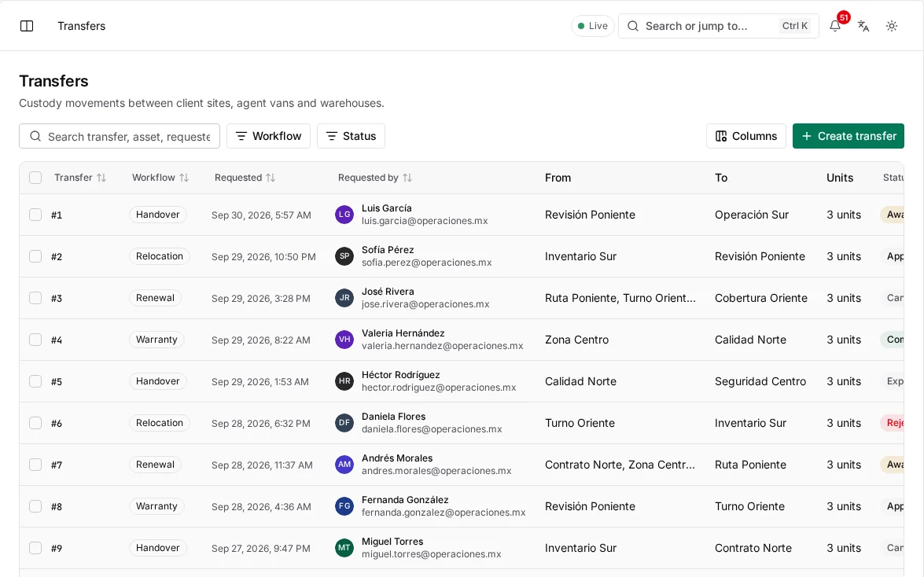Screen dimensions: 924x577
Task: Sort by Requested date column
Action: click(x=245, y=178)
